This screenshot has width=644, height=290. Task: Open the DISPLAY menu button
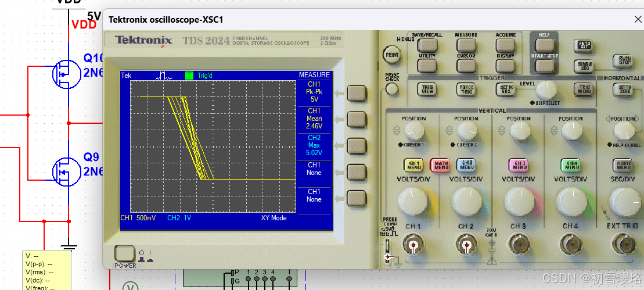pyautogui.click(x=505, y=66)
